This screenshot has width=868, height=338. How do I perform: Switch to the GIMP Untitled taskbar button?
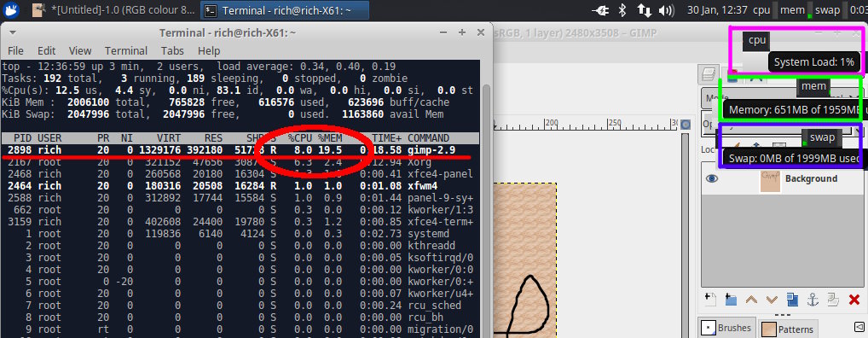point(113,10)
